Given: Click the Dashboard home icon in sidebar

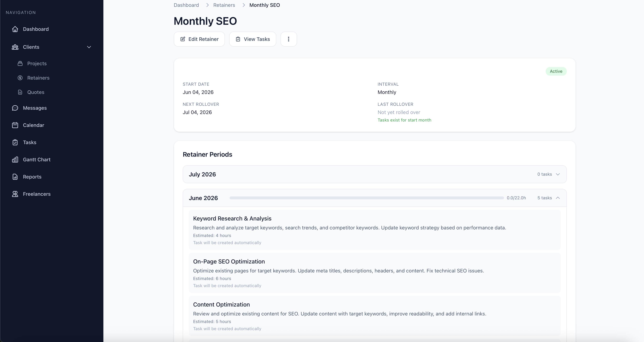Looking at the screenshot, I should (15, 29).
